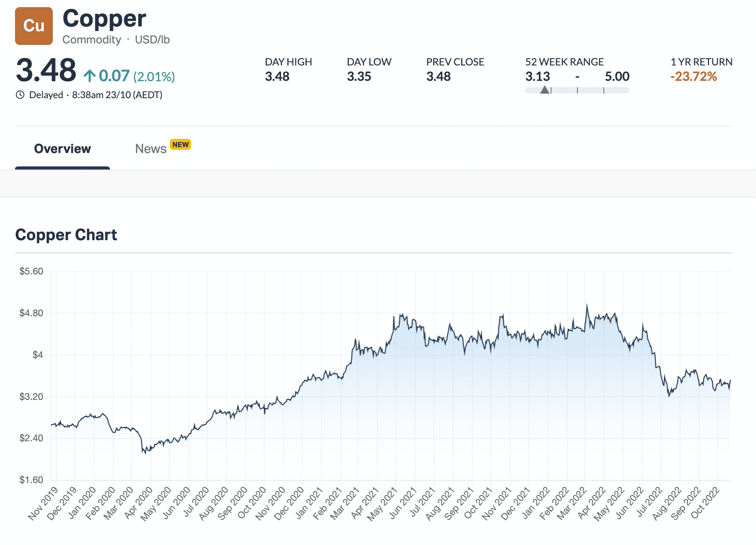Image resolution: width=756 pixels, height=545 pixels.
Task: Click the Delayed 8:38am 23/10 (AEDT) timestamp
Action: (x=96, y=95)
